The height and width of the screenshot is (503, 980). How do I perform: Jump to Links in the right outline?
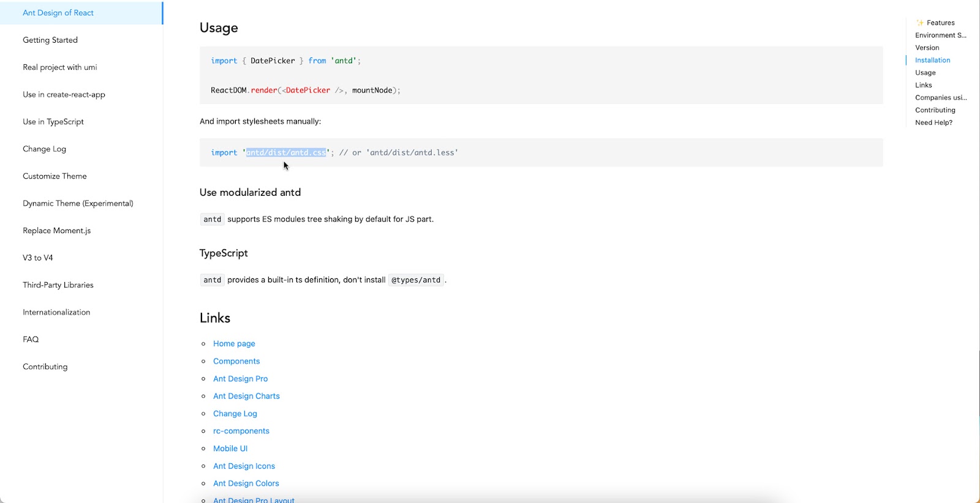click(x=924, y=86)
